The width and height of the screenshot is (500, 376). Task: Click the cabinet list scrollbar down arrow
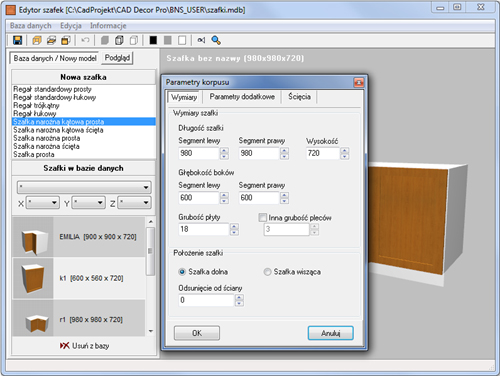pos(151,331)
